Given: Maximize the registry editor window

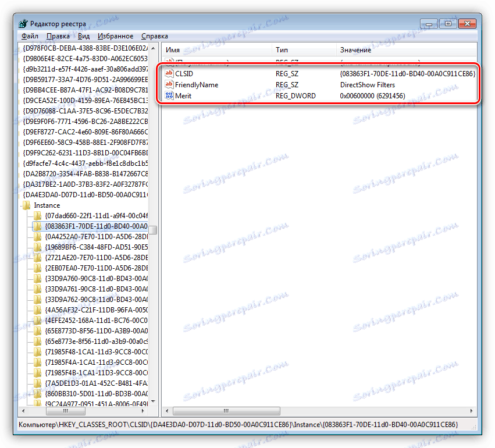Looking at the screenshot, I should coord(448,23).
